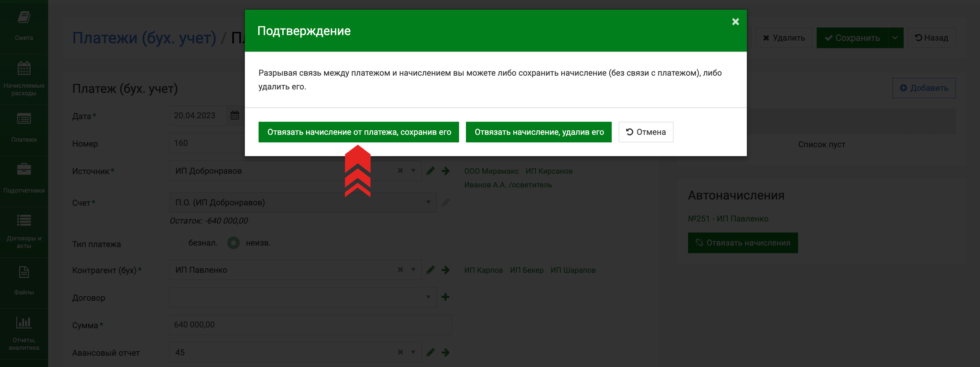The image size is (980, 367).
Task: Pick ИП Шарапов contractor suggestion
Action: point(573,270)
